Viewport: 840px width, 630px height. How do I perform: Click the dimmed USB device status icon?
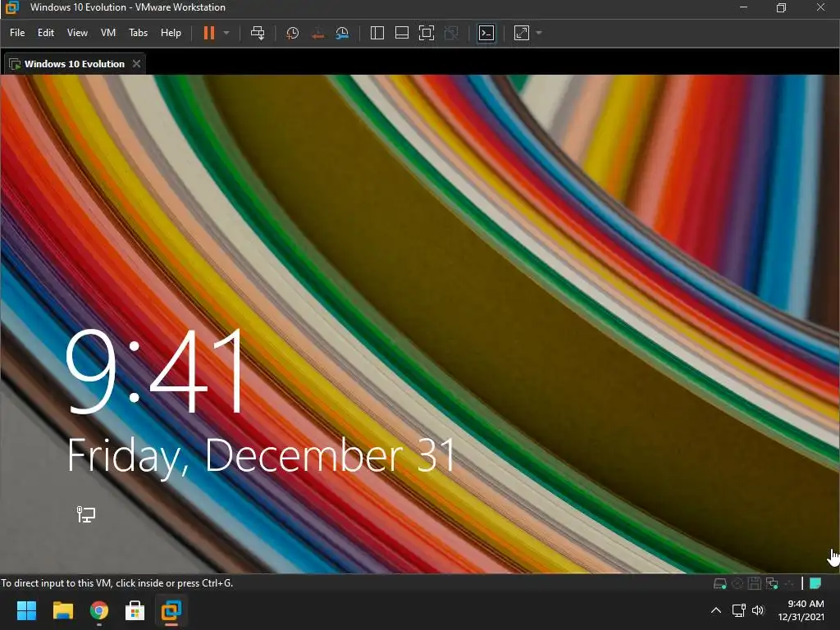click(789, 583)
